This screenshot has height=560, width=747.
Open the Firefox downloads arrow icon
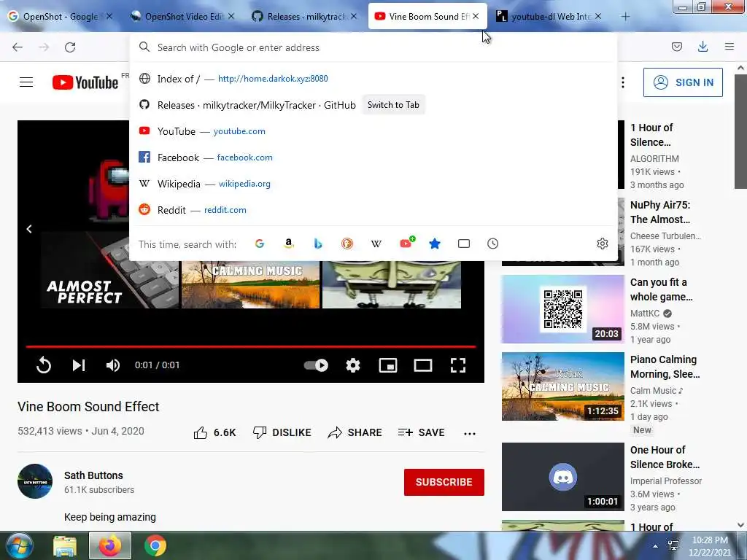(x=703, y=47)
